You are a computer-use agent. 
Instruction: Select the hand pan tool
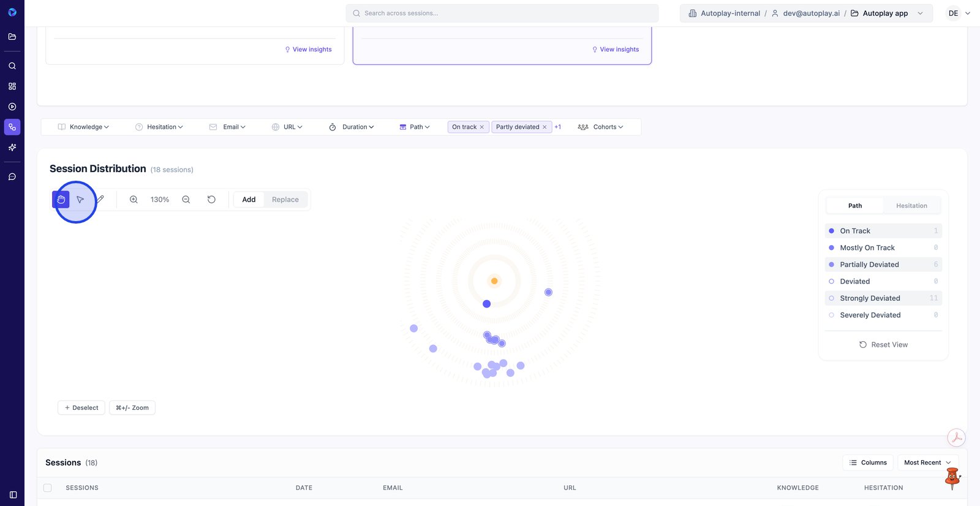61,200
